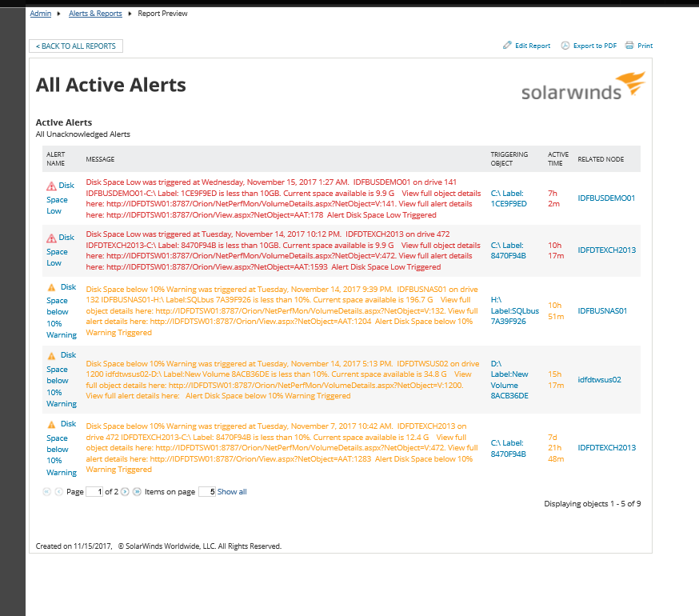Click Edit Report link
Screen dimensions: 699x616
pos(533,46)
